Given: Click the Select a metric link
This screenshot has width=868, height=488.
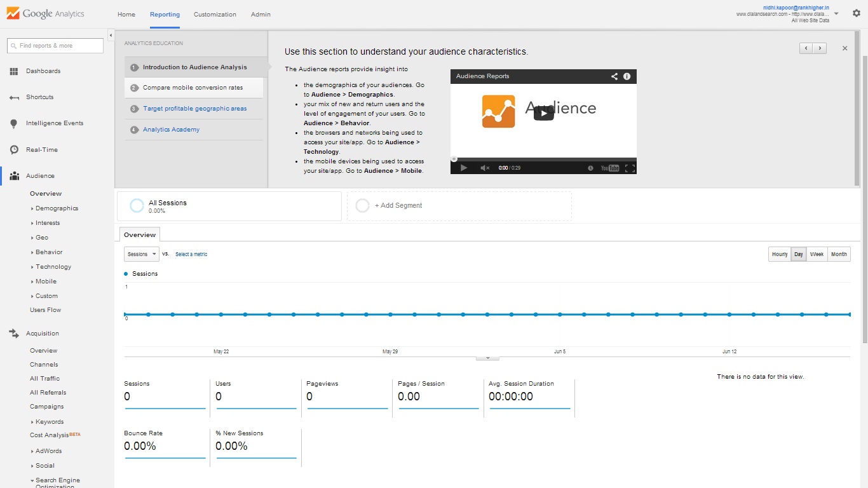Looking at the screenshot, I should [191, 254].
